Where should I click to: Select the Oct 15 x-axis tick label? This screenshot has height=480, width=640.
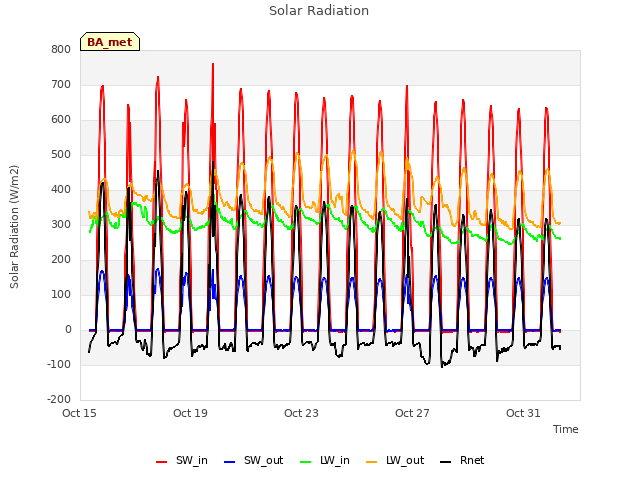coord(79,413)
